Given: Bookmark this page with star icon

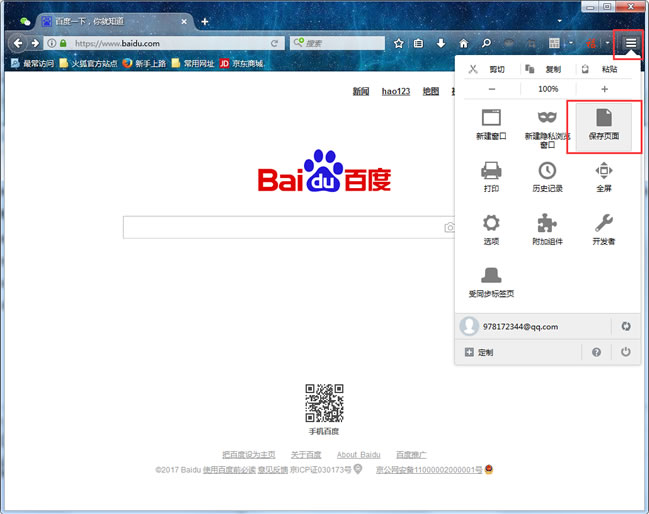Looking at the screenshot, I should 399,43.
